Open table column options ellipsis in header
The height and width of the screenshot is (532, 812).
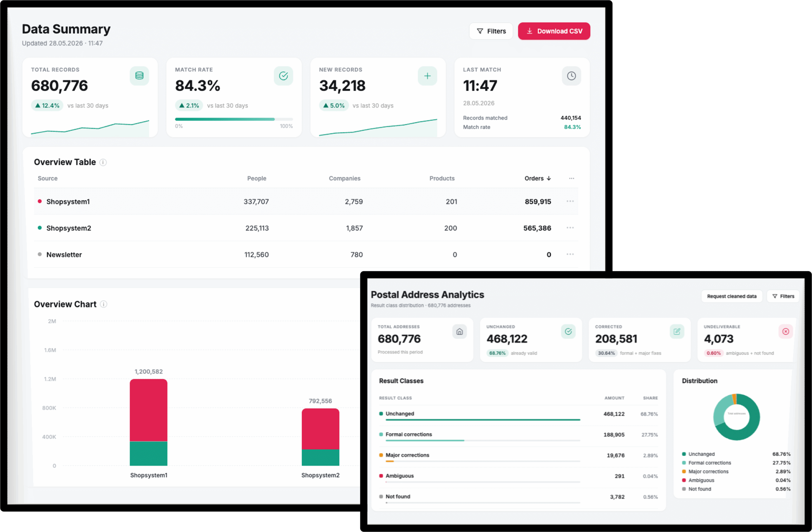click(x=572, y=179)
